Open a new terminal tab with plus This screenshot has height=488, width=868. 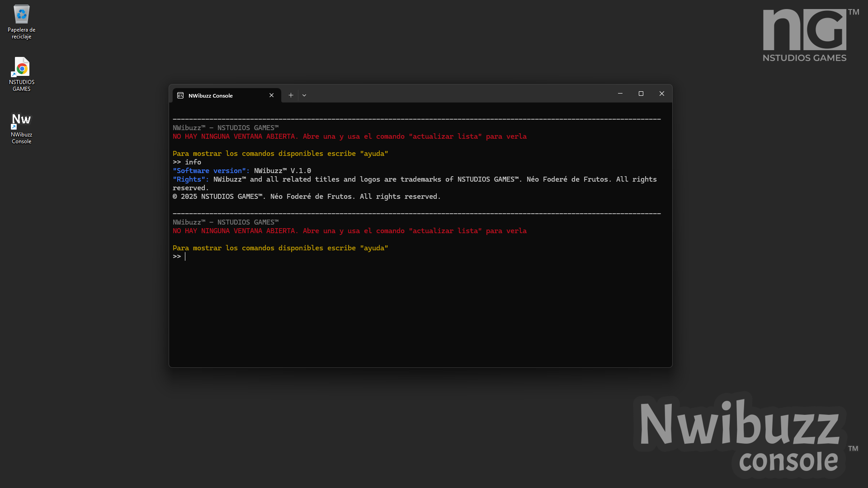pos(291,95)
